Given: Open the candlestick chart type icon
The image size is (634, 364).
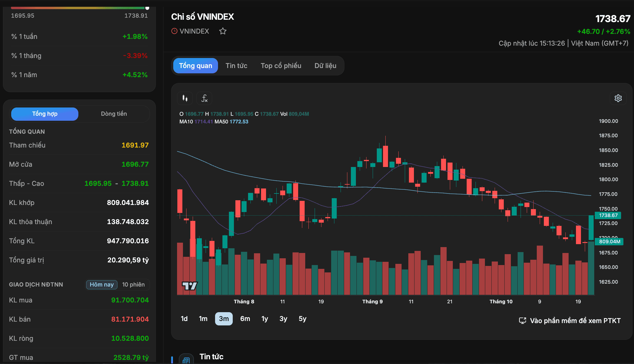Looking at the screenshot, I should (x=185, y=98).
